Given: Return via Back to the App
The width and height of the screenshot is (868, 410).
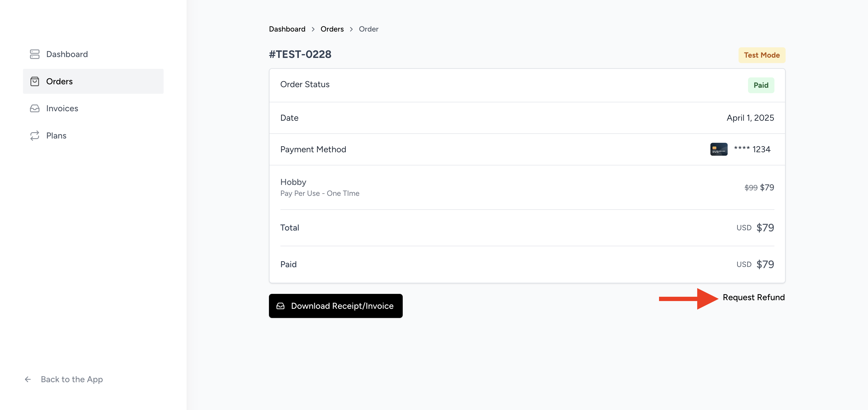Looking at the screenshot, I should 71,379.
